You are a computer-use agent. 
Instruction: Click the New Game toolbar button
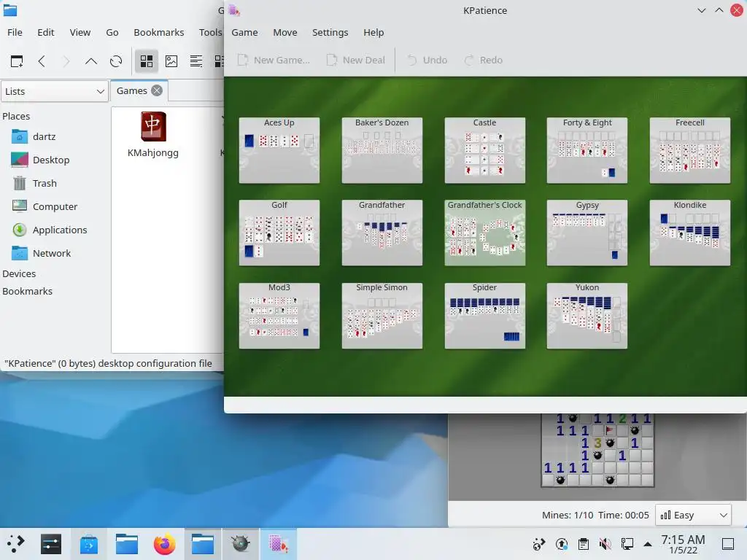(274, 60)
